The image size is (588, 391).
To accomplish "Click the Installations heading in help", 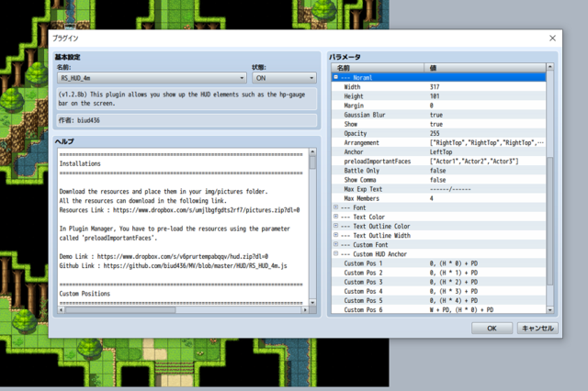I will (x=80, y=163).
